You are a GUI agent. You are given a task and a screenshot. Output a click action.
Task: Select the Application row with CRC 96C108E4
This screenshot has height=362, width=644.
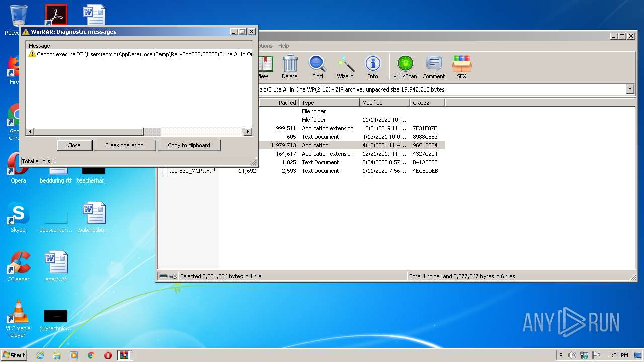352,145
